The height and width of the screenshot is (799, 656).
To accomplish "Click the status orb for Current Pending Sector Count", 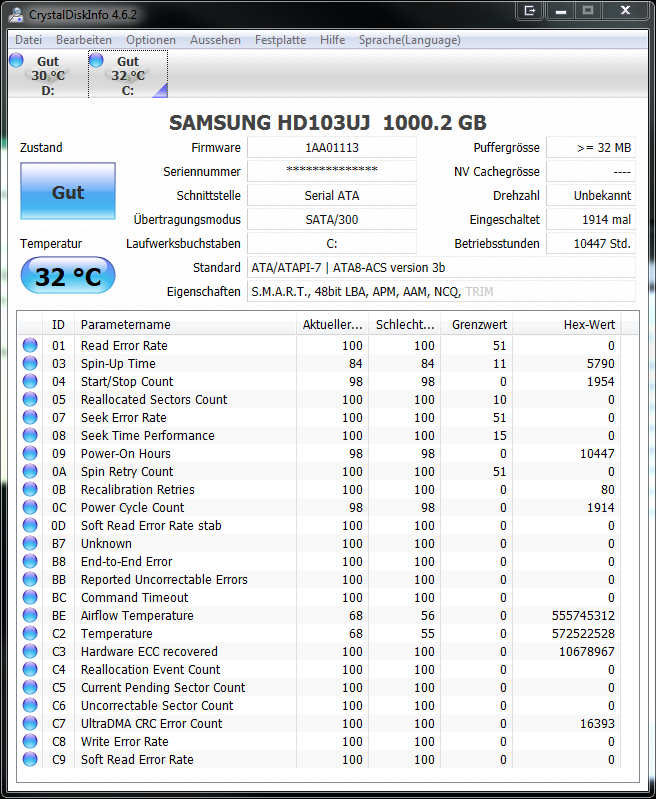I will pyautogui.click(x=30, y=687).
